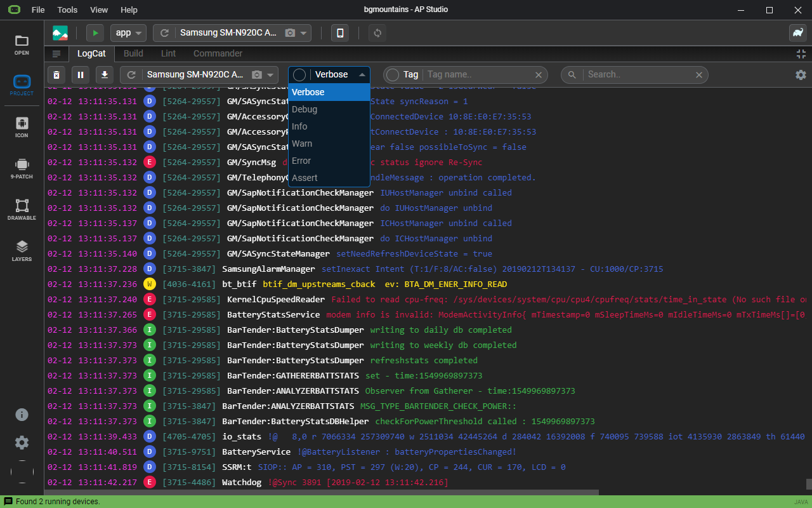This screenshot has height=508, width=812.
Task: Click the AP Studio logo in title bar
Action: 14,10
